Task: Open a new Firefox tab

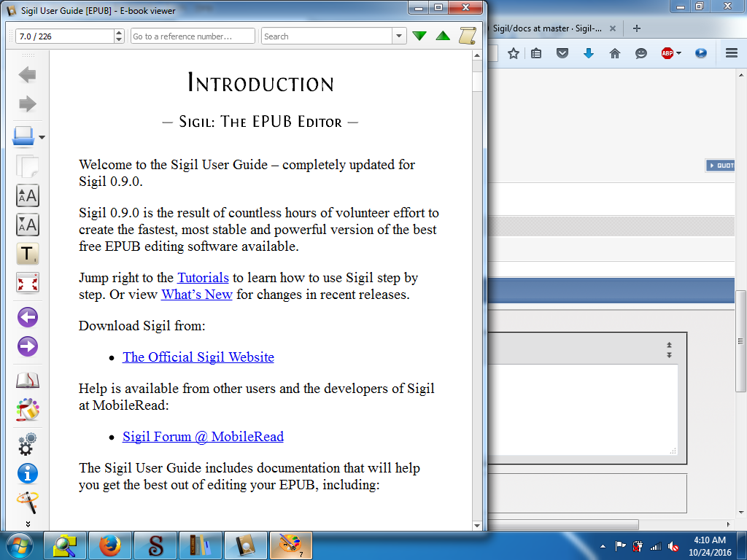Action: (636, 28)
